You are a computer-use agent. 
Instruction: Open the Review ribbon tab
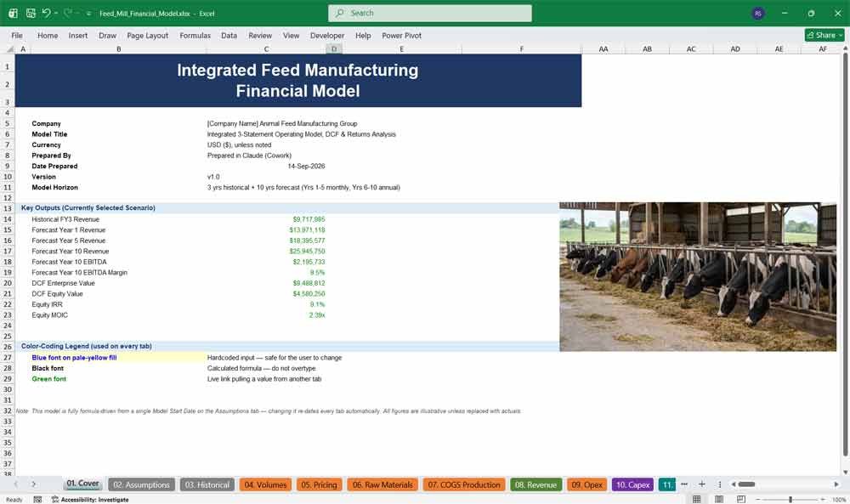tap(260, 35)
